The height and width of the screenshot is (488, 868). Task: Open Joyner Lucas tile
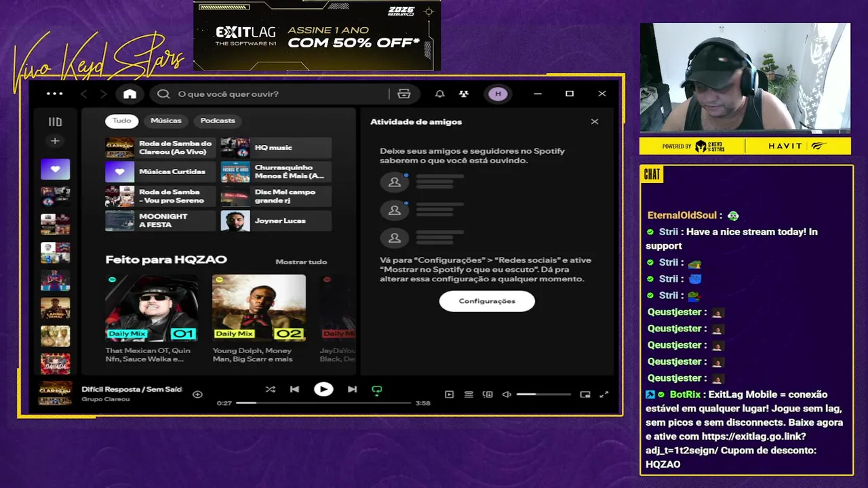(276, 221)
